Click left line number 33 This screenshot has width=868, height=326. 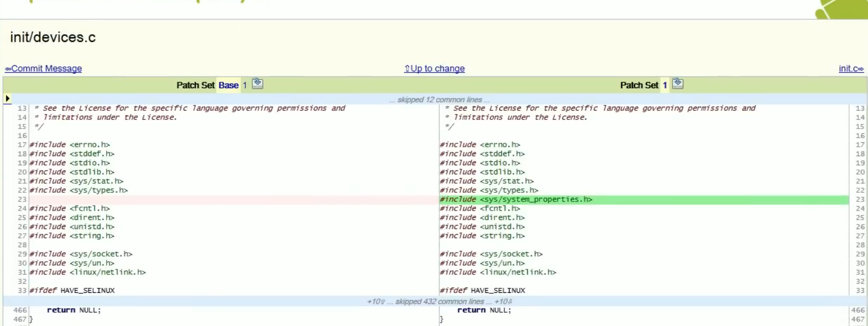coord(22,291)
